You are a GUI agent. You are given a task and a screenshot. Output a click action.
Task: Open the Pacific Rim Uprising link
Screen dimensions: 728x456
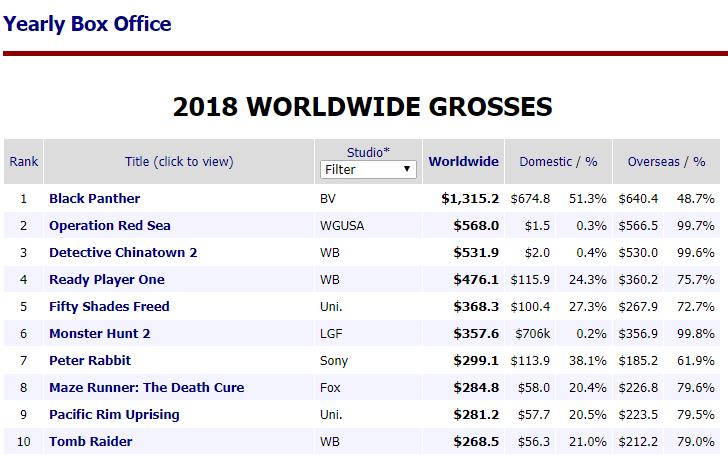click(114, 414)
